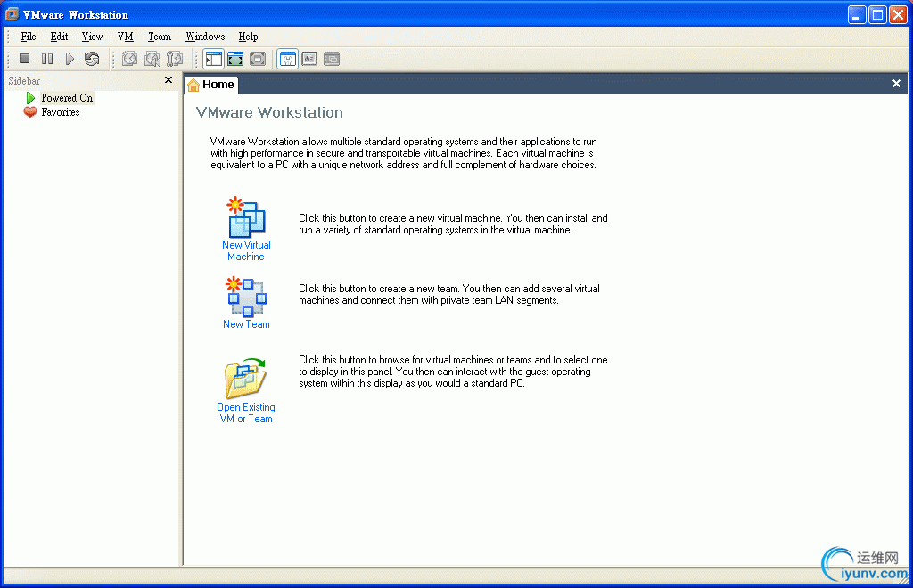Click the New Team button
Viewport: 913px width, 588px height.
pyautogui.click(x=246, y=303)
